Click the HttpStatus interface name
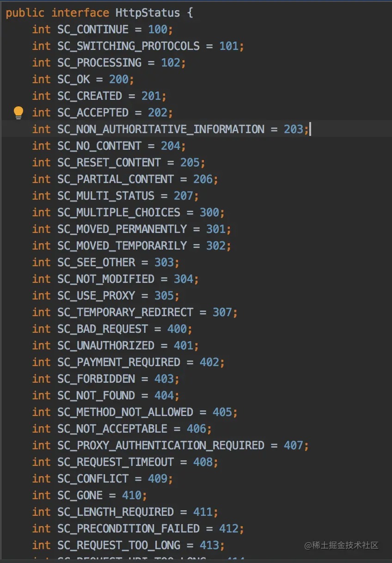The image size is (392, 563). [148, 12]
